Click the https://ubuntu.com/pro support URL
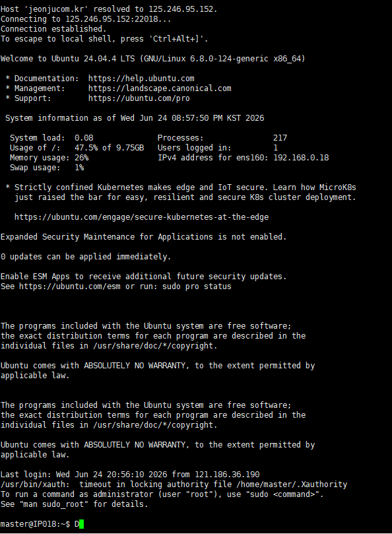Image resolution: width=392 pixels, height=534 pixels. (x=139, y=98)
